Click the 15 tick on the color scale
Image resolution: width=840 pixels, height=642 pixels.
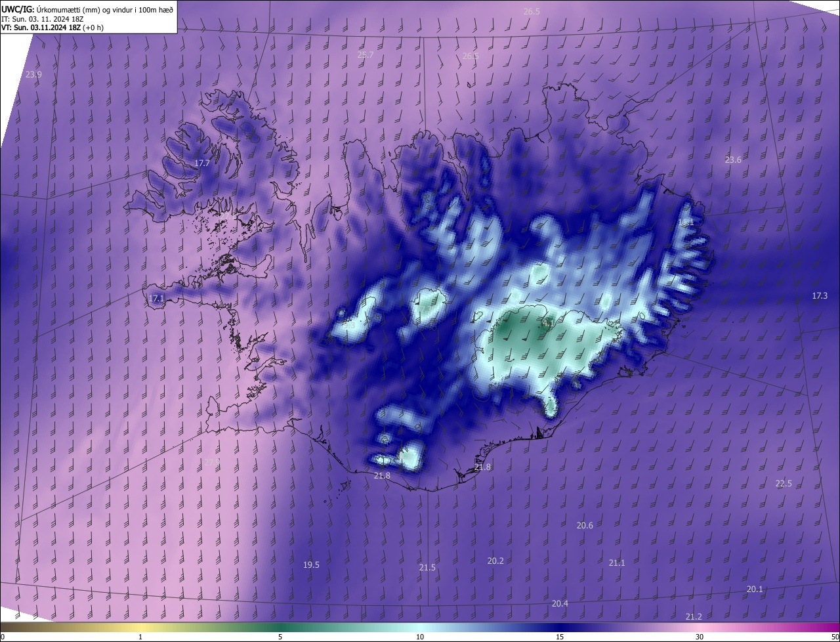tap(560, 637)
